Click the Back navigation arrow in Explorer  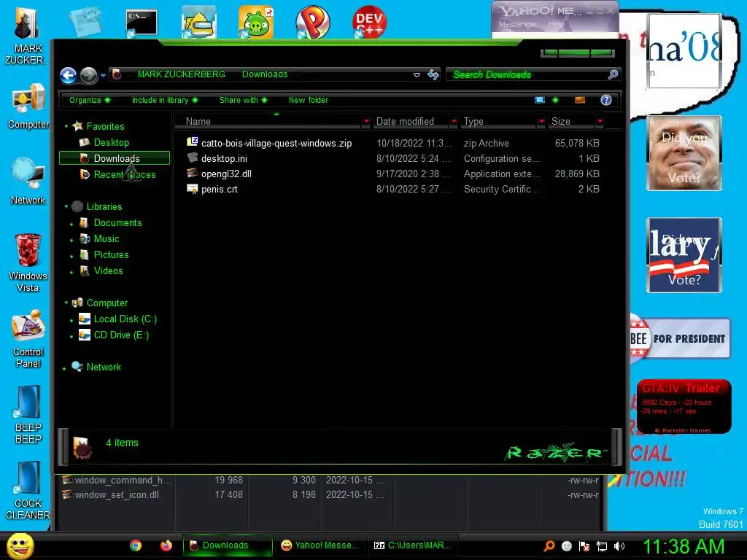(68, 75)
